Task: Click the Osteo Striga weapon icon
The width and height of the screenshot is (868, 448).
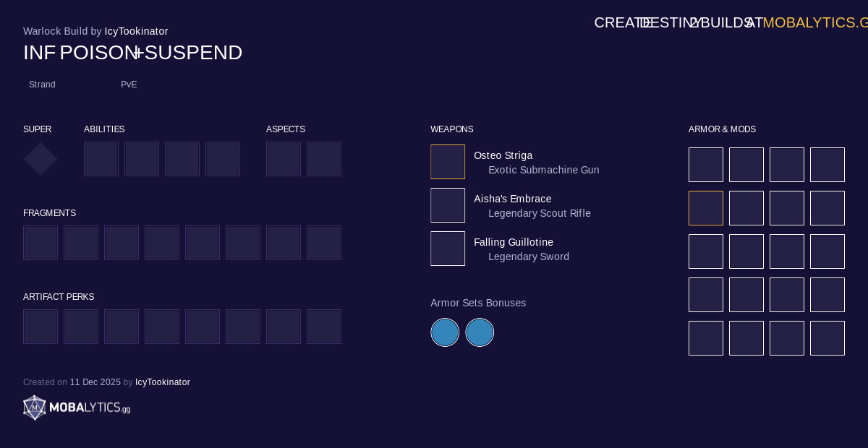Action: (448, 162)
